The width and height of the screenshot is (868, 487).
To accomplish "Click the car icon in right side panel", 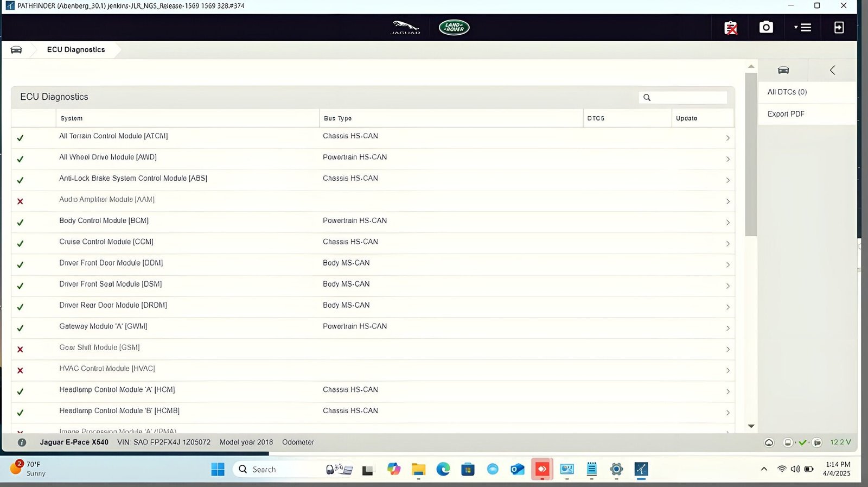I will tap(783, 70).
